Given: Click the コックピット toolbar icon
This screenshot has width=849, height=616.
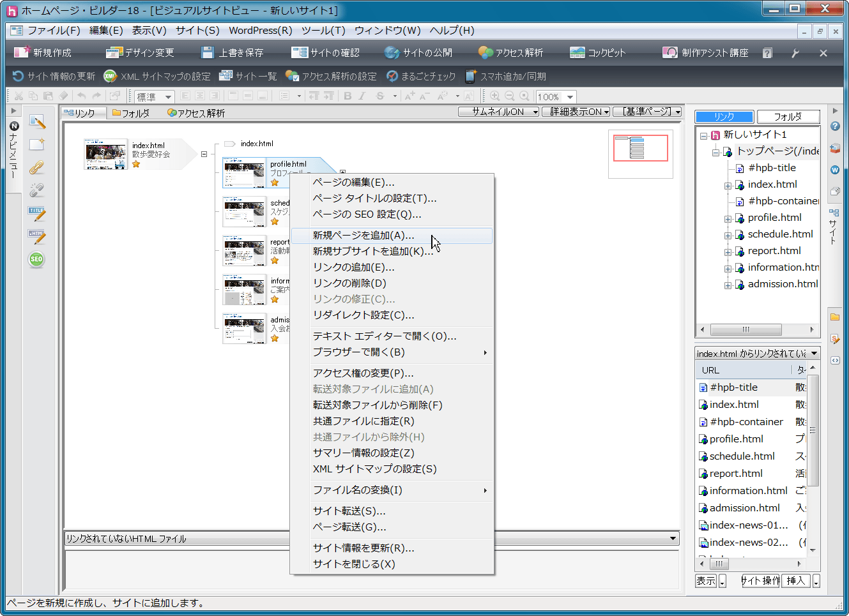Looking at the screenshot, I should 577,53.
